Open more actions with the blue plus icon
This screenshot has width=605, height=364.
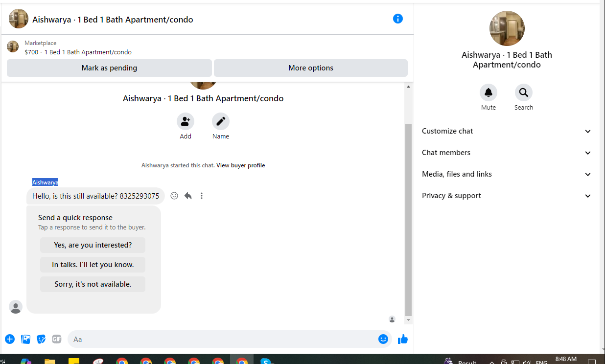point(10,339)
